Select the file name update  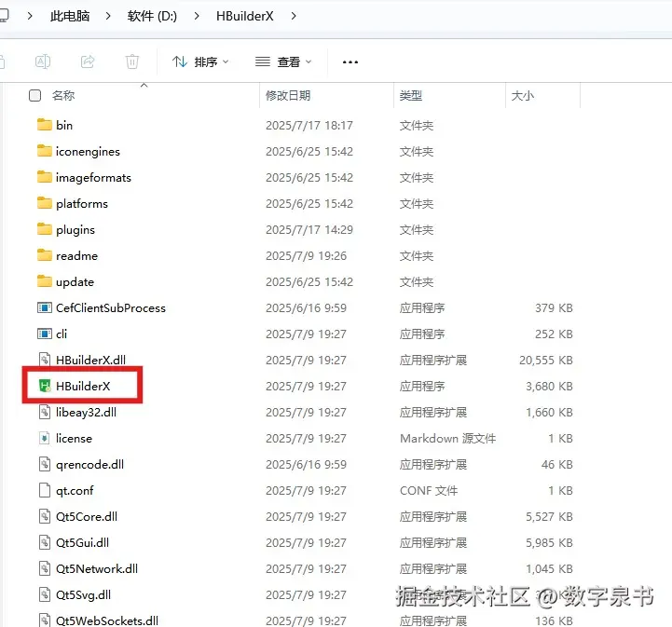point(75,282)
